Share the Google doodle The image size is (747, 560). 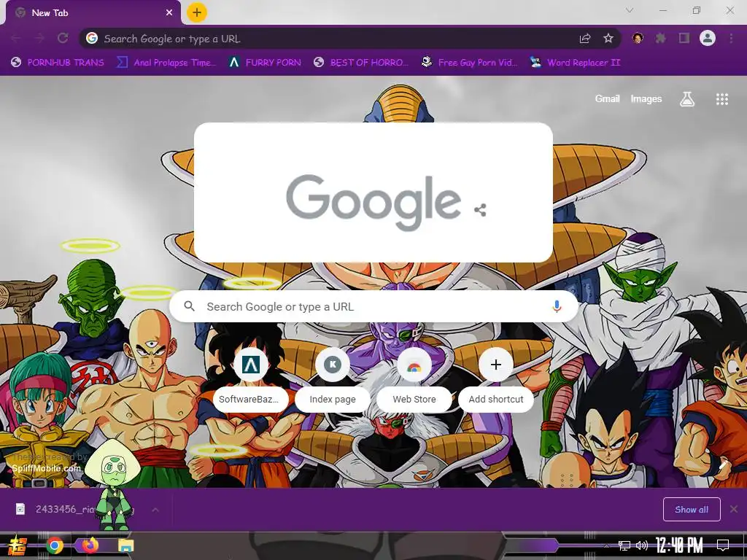click(480, 210)
